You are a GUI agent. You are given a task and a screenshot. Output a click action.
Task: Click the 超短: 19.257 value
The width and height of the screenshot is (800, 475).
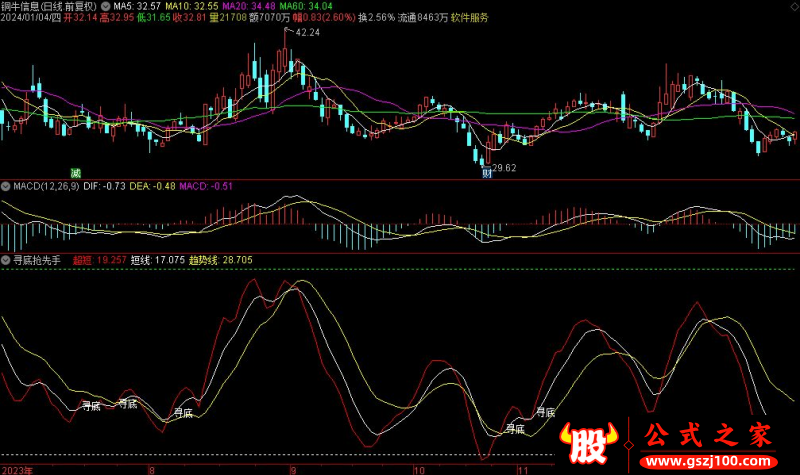pos(99,260)
